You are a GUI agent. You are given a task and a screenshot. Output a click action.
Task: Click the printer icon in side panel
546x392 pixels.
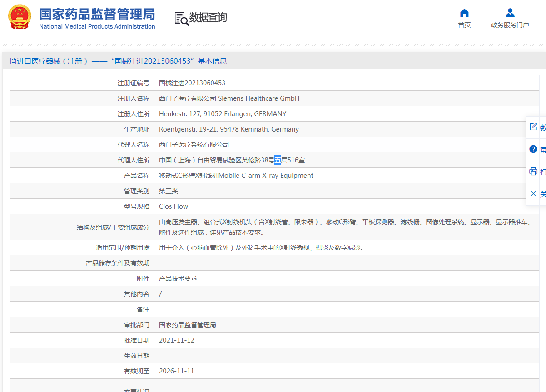[x=533, y=171]
